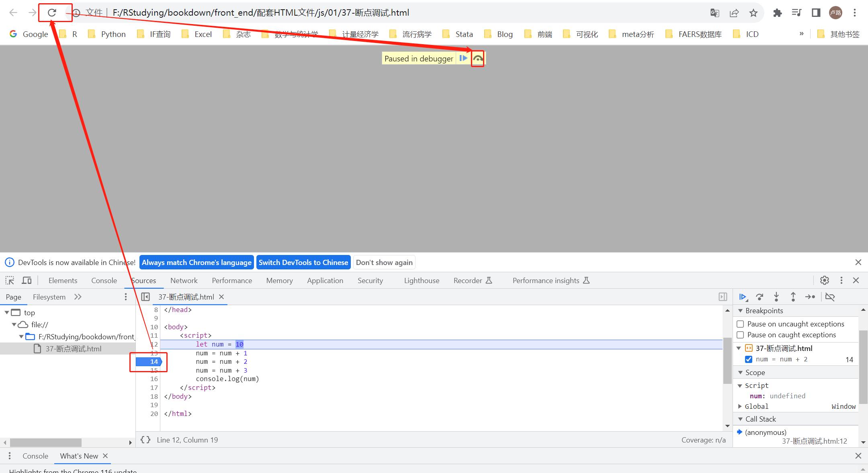Collapse the file:// tree node

coord(14,324)
